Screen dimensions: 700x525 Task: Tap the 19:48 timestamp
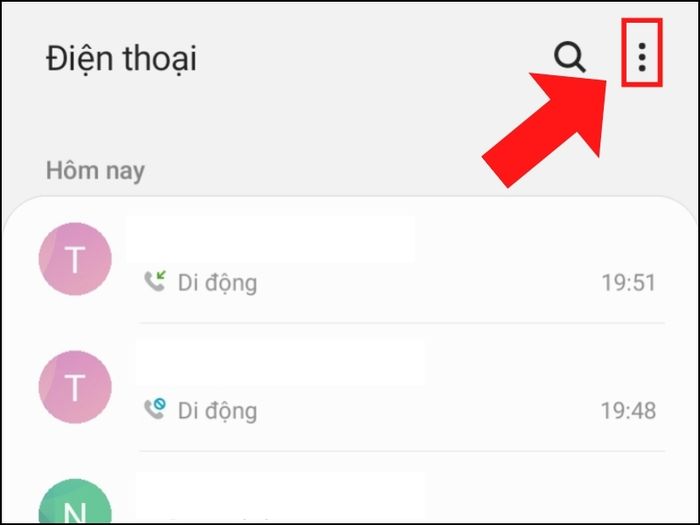(x=629, y=411)
